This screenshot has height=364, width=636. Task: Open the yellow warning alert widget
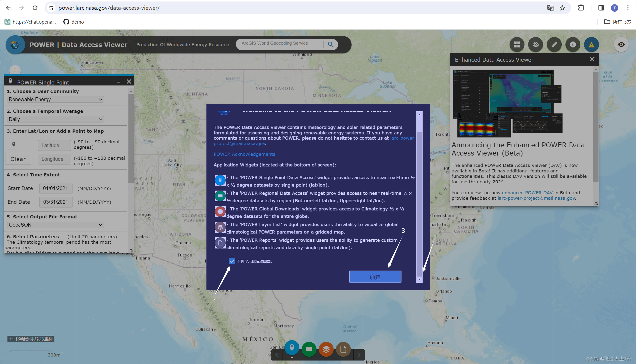pyautogui.click(x=591, y=44)
